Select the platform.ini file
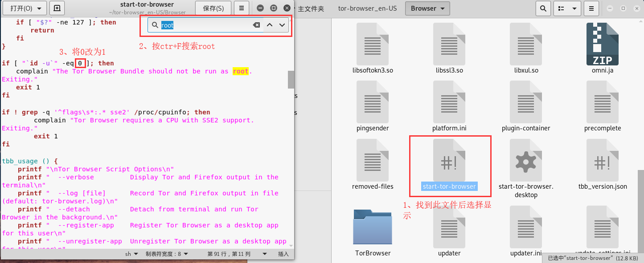644x263 pixels. pos(449,102)
